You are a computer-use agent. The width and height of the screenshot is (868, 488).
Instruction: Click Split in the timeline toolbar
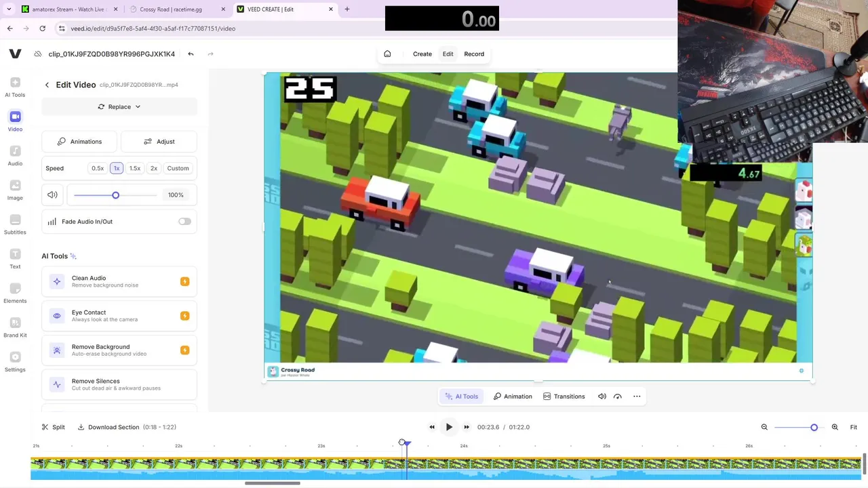tap(54, 427)
